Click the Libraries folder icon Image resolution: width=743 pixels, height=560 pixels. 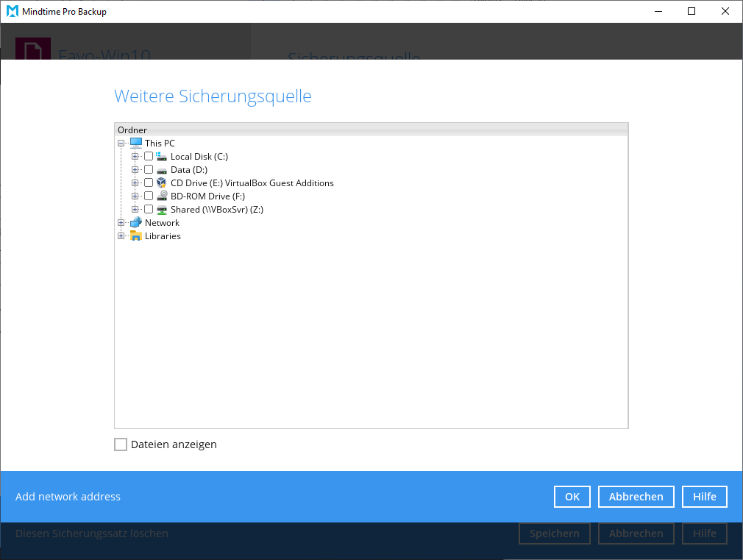136,236
